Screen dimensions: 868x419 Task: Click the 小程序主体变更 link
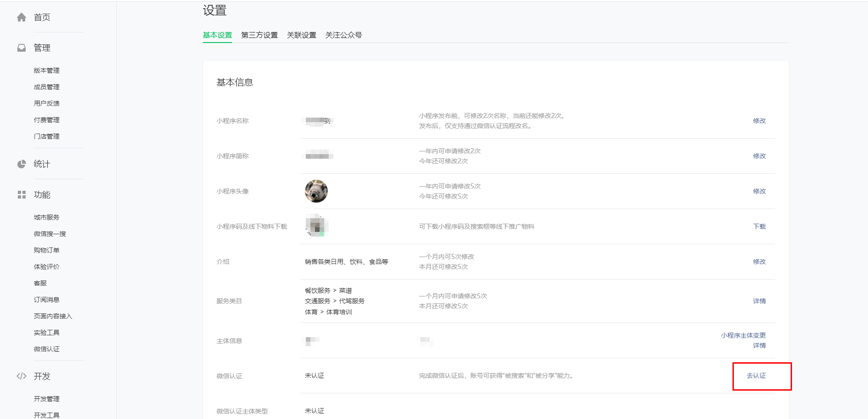tap(743, 335)
